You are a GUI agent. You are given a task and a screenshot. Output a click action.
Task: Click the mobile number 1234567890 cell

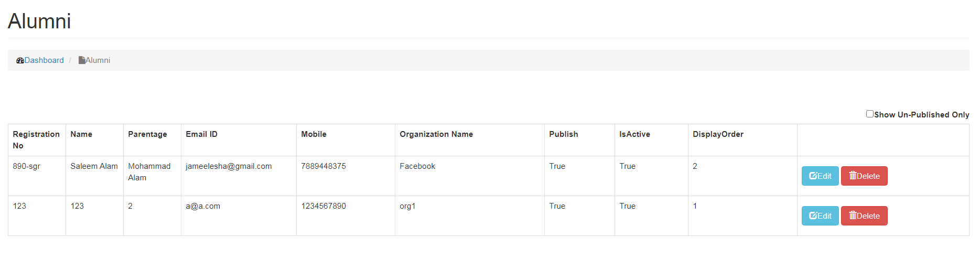click(324, 206)
